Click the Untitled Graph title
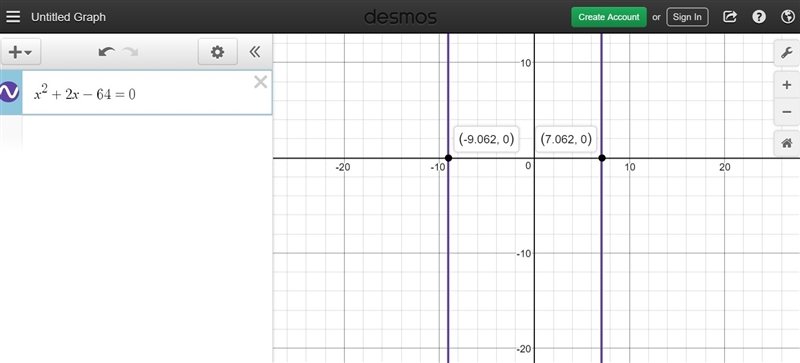Image resolution: width=800 pixels, height=363 pixels. click(68, 17)
